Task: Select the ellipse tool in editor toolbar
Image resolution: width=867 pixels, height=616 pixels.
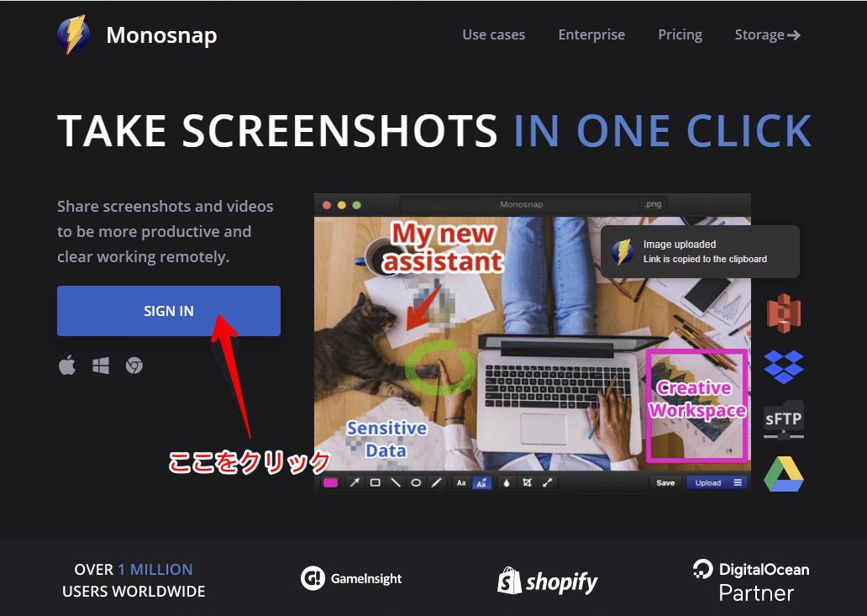Action: (416, 482)
